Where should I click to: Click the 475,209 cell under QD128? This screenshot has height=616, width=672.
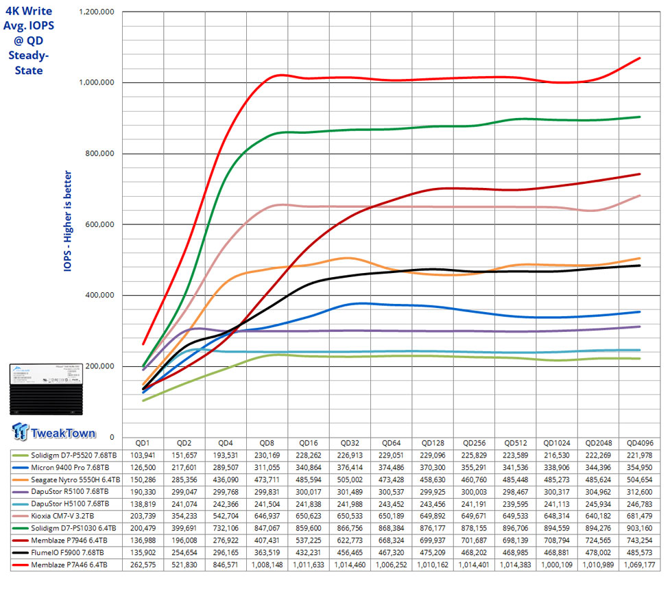[433, 553]
